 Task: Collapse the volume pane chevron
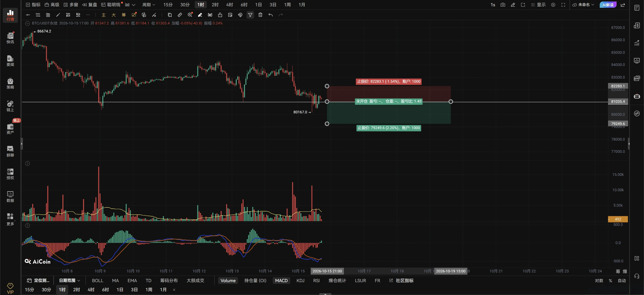click(x=28, y=164)
